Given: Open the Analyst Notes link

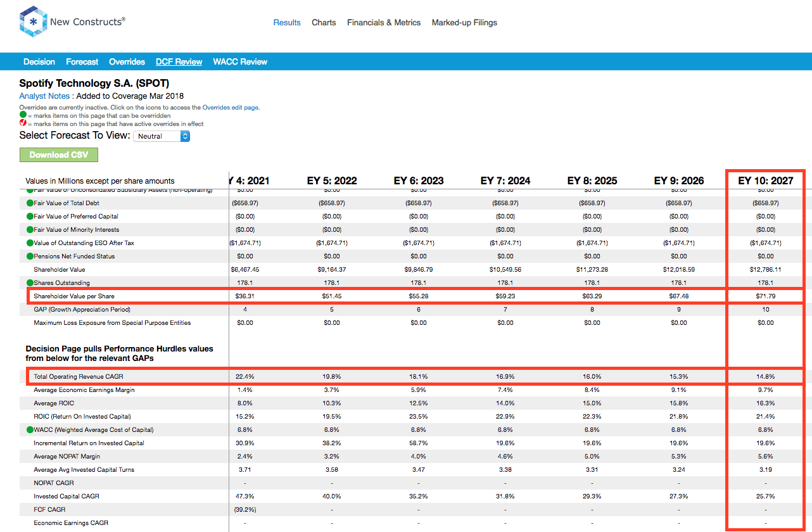Looking at the screenshot, I should tap(44, 96).
